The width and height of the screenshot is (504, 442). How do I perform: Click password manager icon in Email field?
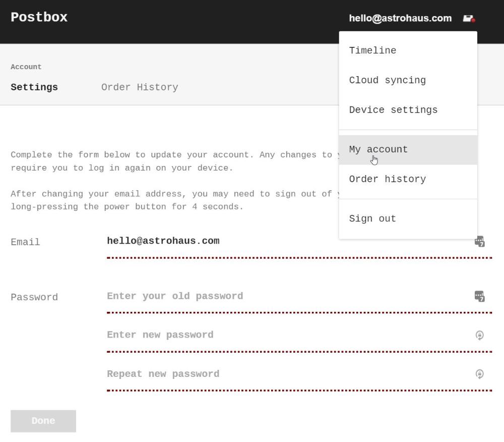coord(480,241)
